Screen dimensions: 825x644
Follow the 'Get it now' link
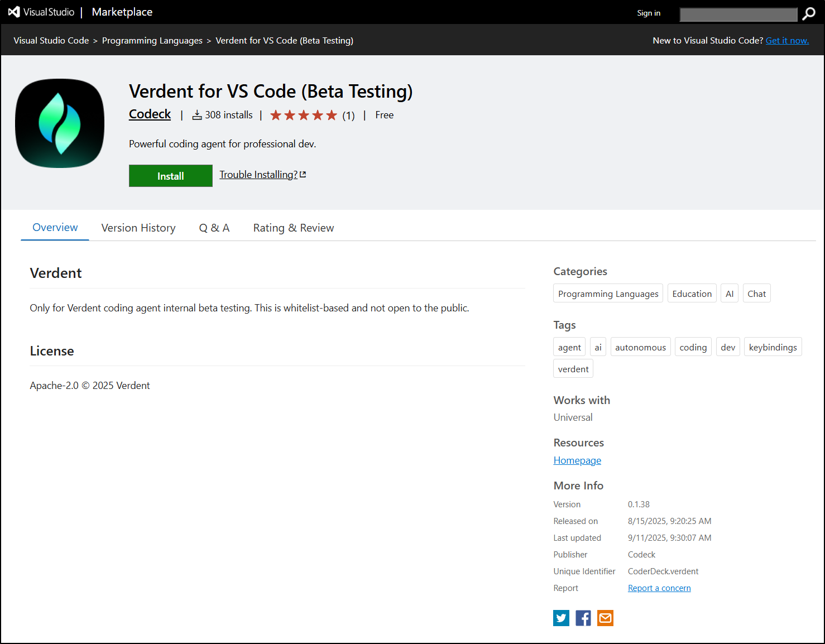pyautogui.click(x=787, y=40)
